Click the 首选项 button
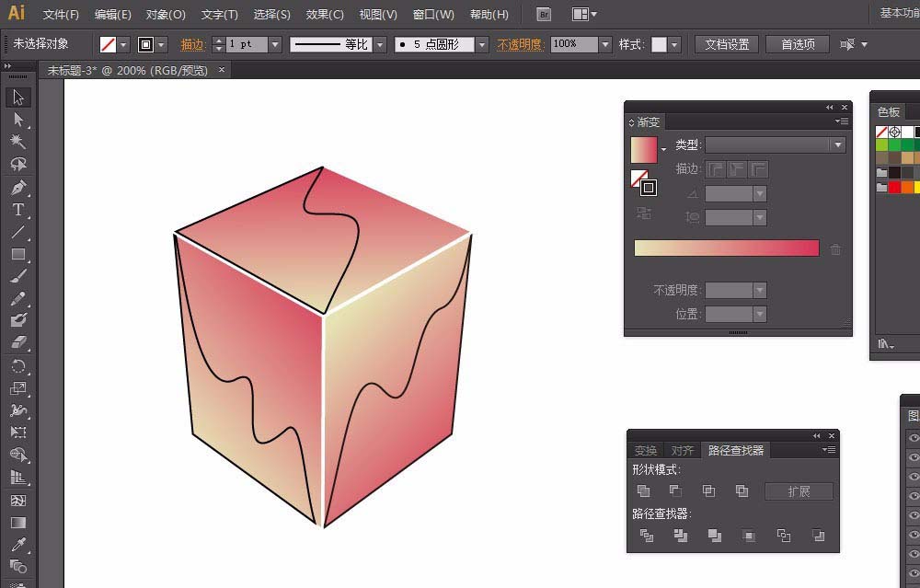Viewport: 920px width, 588px height. (798, 44)
